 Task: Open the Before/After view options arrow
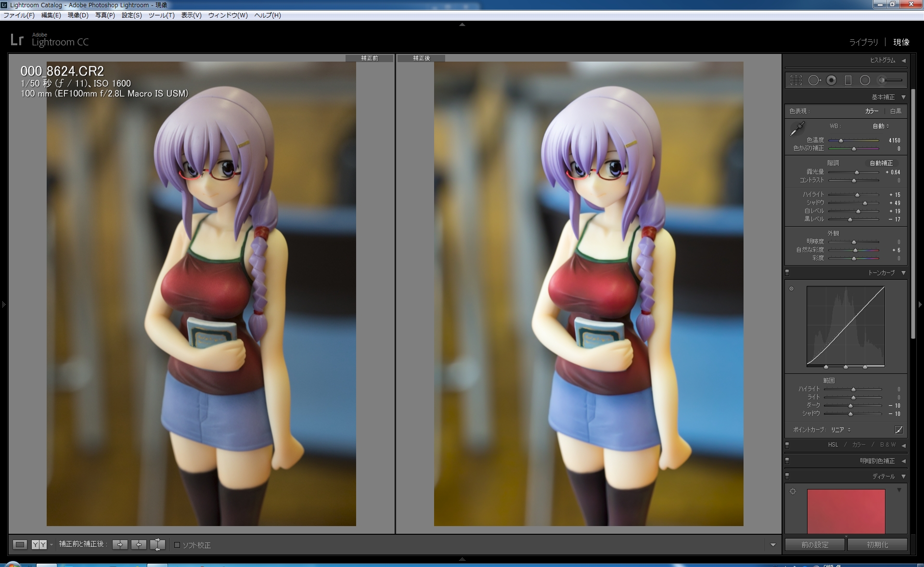[51, 545]
